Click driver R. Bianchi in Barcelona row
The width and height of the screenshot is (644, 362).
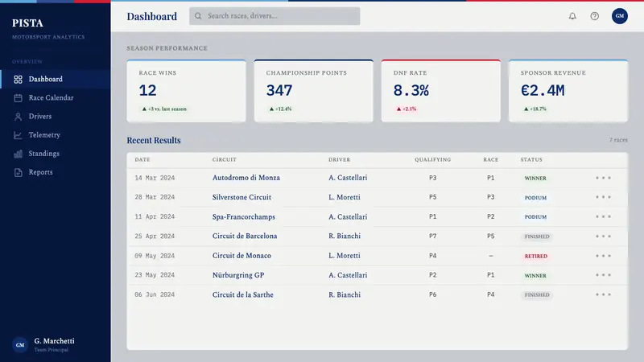point(345,236)
